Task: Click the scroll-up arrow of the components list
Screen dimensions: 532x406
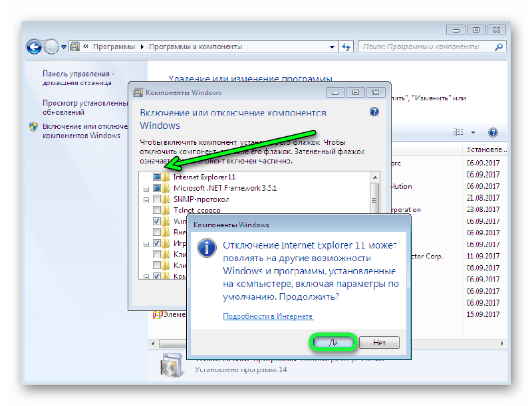Action: point(374,177)
